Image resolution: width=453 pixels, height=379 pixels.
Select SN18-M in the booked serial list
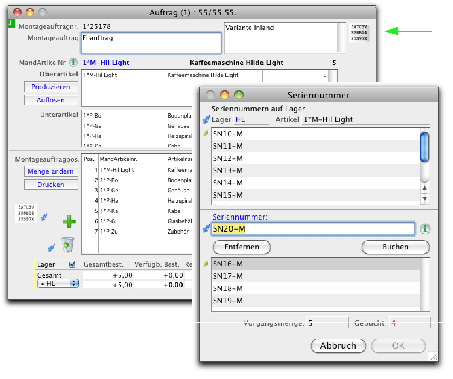(x=316, y=288)
